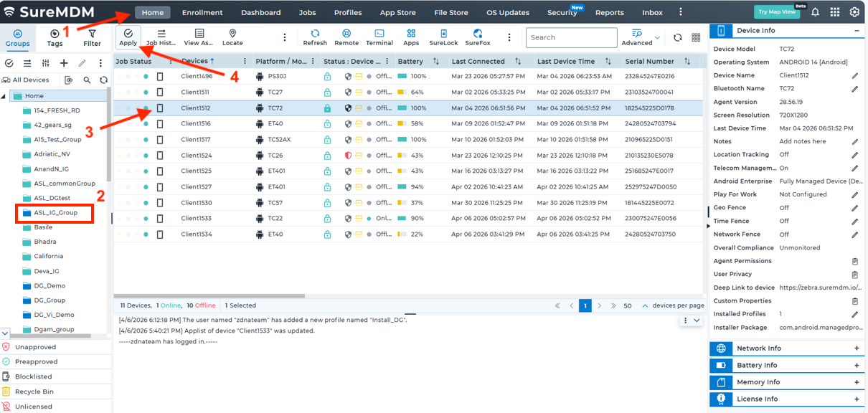Image resolution: width=868 pixels, height=413 pixels.
Task: Edit the Device Name pencil icon
Action: click(854, 75)
